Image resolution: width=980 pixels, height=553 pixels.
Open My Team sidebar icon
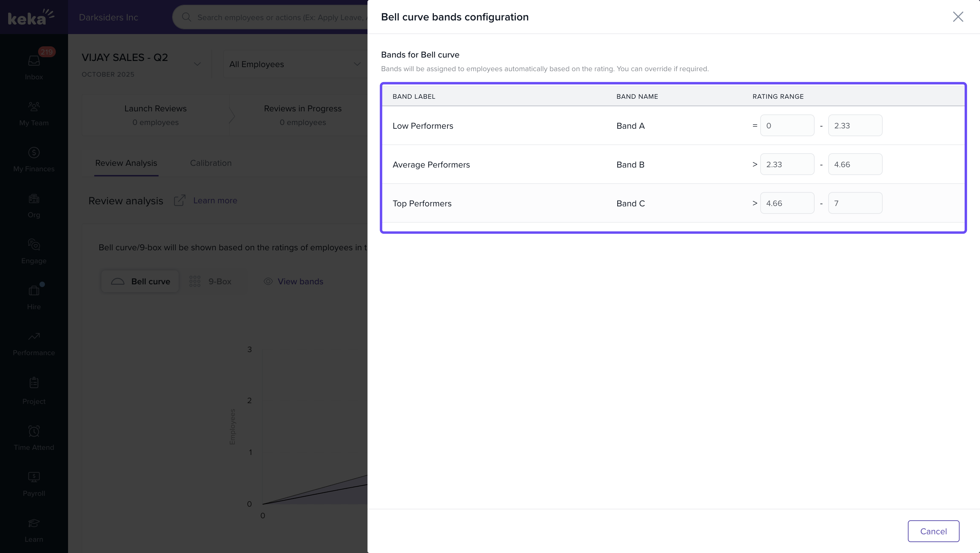pyautogui.click(x=33, y=107)
